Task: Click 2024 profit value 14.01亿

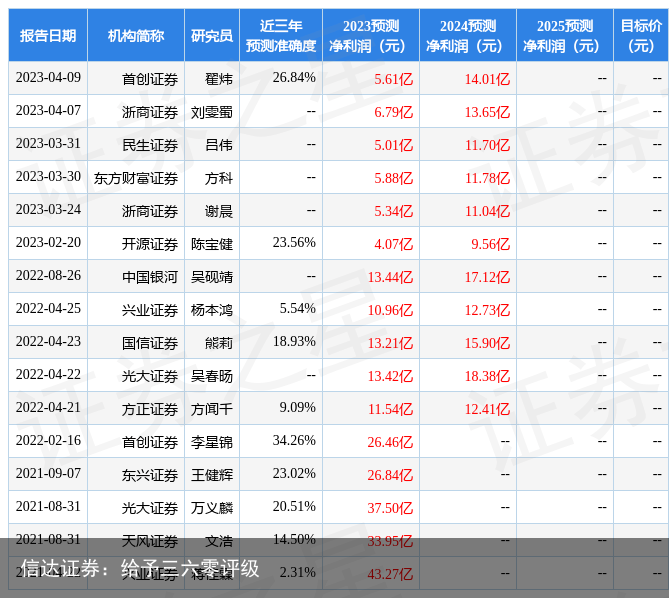Action: (x=487, y=79)
